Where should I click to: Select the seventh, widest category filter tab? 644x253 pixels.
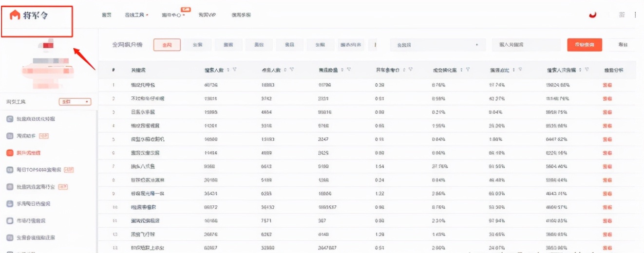[x=351, y=45]
